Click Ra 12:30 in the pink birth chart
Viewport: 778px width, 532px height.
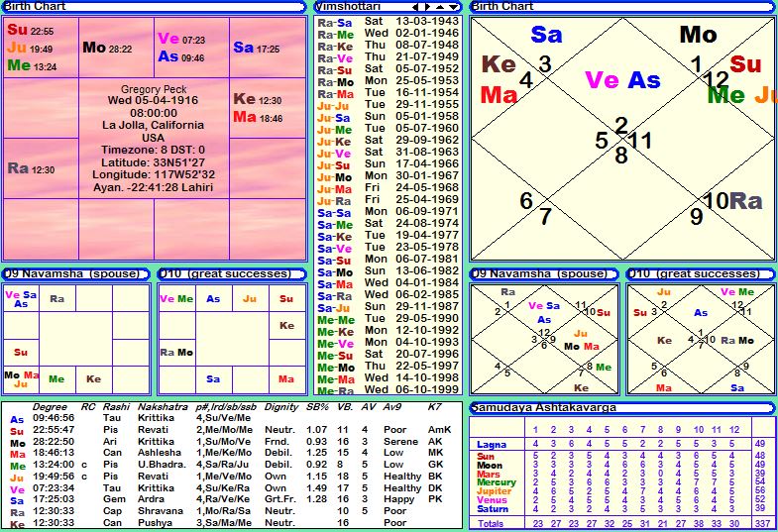(31, 168)
